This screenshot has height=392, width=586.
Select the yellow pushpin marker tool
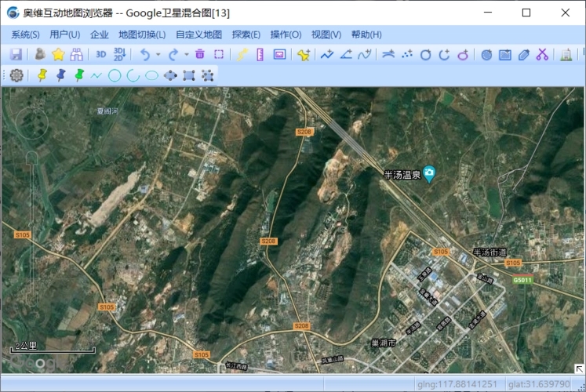42,75
